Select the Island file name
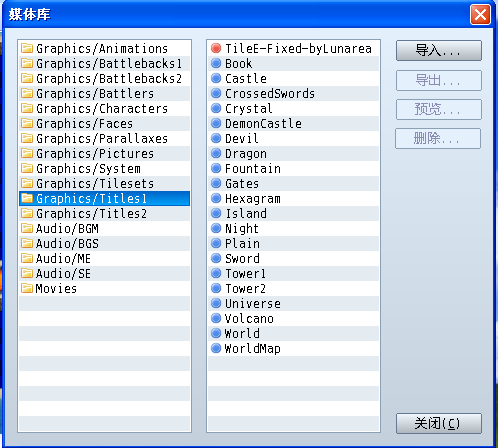This screenshot has height=448, width=498. pos(246,214)
